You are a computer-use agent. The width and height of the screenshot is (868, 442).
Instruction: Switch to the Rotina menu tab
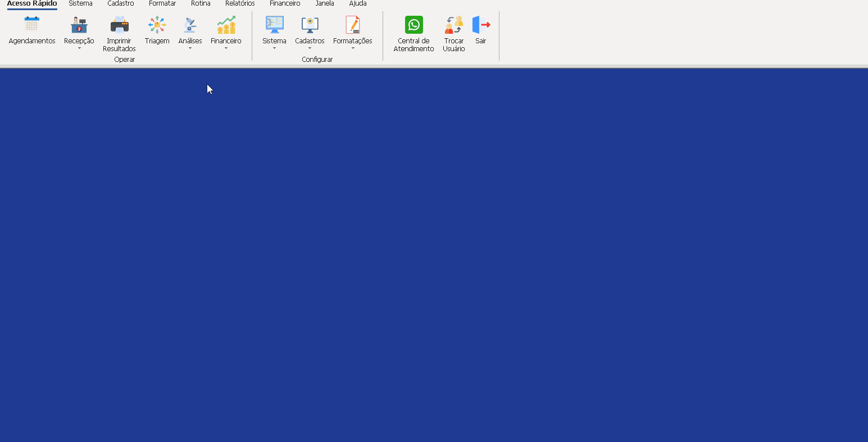click(x=201, y=4)
